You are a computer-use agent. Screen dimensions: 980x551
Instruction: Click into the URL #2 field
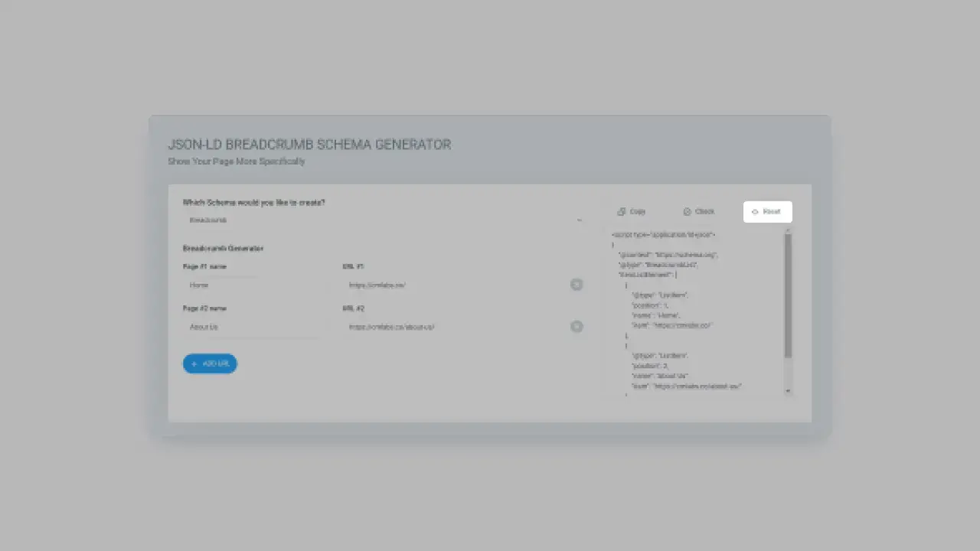point(452,327)
